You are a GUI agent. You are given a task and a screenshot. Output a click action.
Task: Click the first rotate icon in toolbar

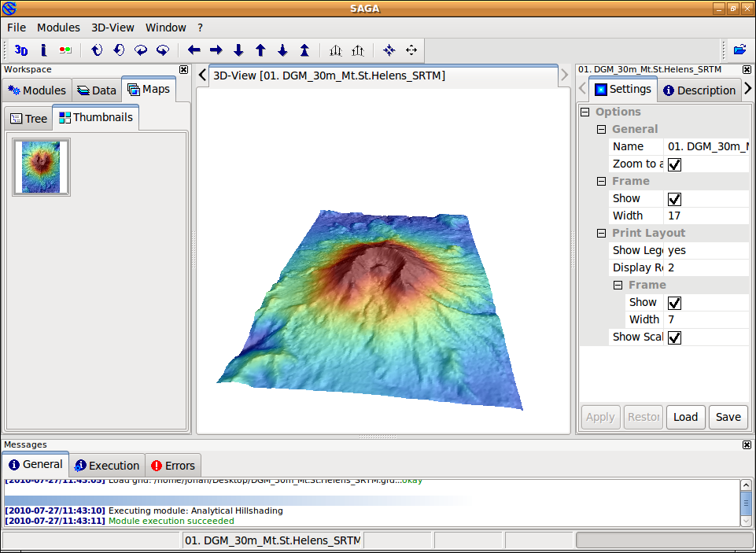tap(97, 50)
